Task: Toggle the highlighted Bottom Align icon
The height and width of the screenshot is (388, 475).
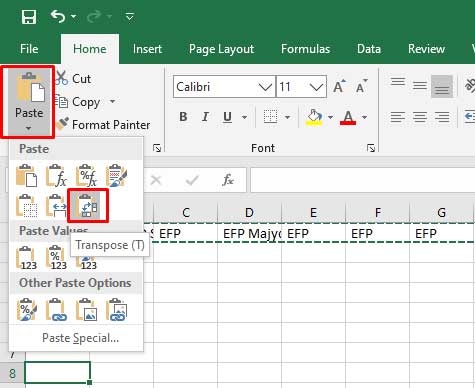Action: click(x=442, y=86)
